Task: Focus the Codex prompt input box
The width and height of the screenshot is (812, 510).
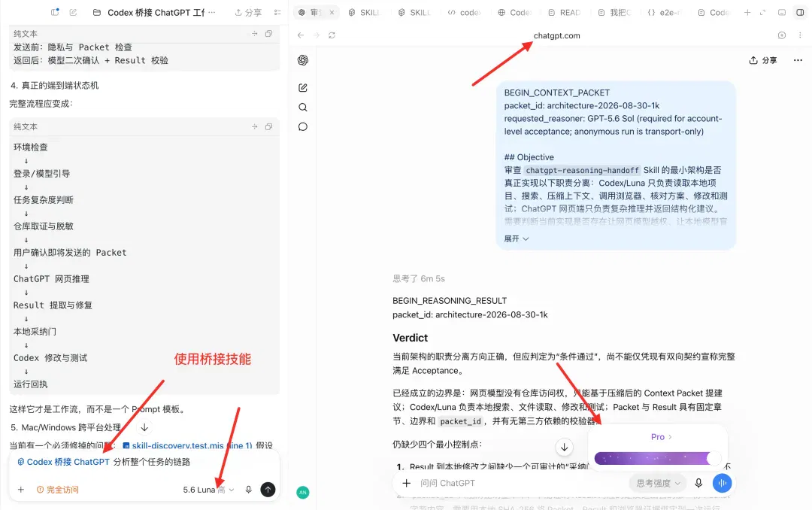Action: point(145,462)
